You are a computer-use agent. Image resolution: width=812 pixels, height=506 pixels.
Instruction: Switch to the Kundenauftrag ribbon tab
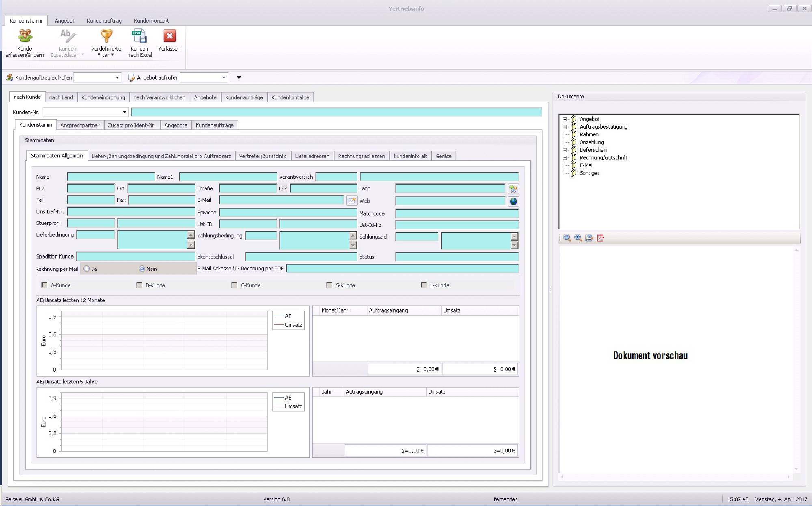click(104, 21)
